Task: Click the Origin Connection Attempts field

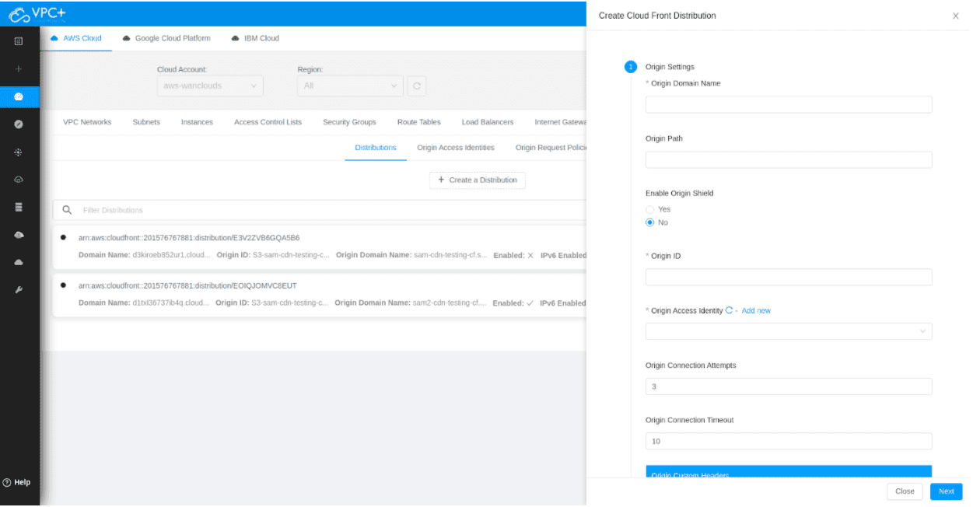Action: pyautogui.click(x=789, y=386)
